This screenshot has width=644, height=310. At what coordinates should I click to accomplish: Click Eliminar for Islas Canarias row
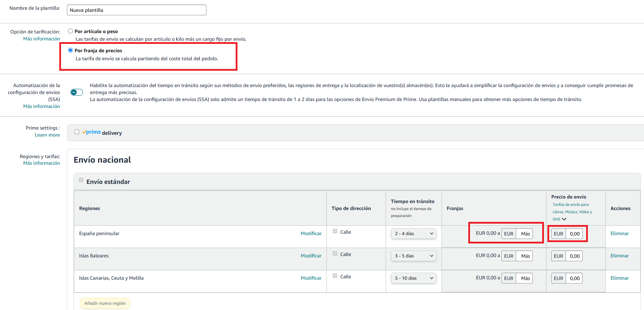pos(620,278)
